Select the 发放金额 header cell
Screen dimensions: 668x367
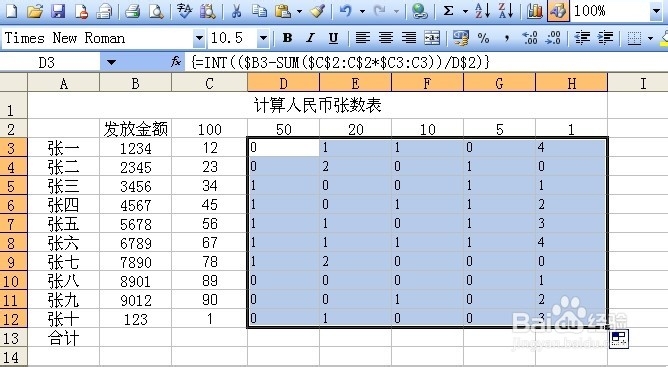pyautogui.click(x=135, y=129)
